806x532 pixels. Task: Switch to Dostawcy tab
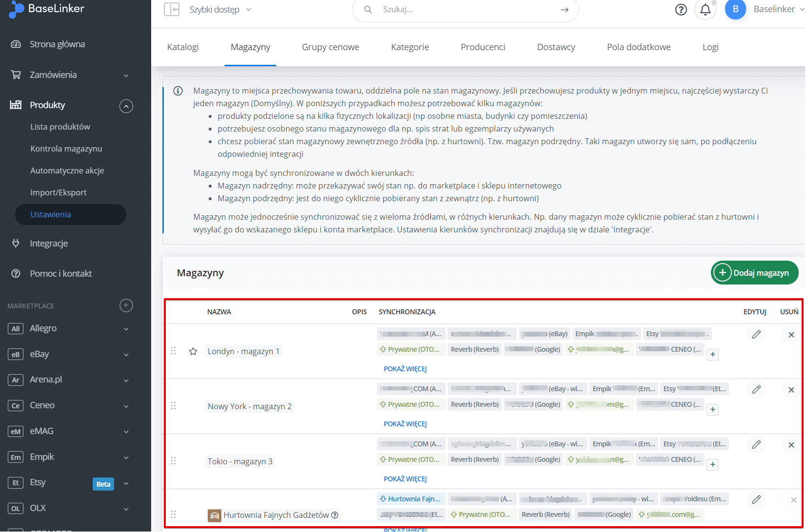point(556,47)
